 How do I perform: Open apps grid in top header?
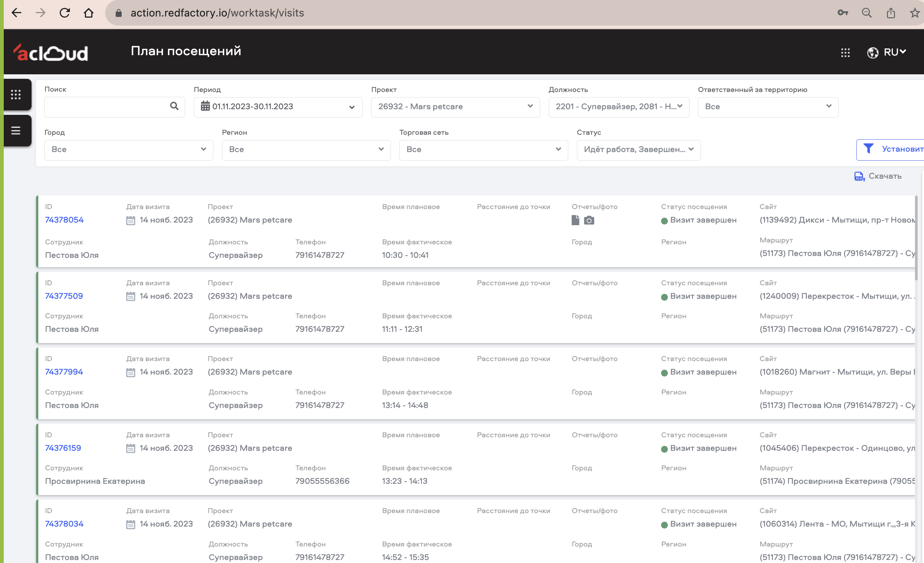[845, 53]
